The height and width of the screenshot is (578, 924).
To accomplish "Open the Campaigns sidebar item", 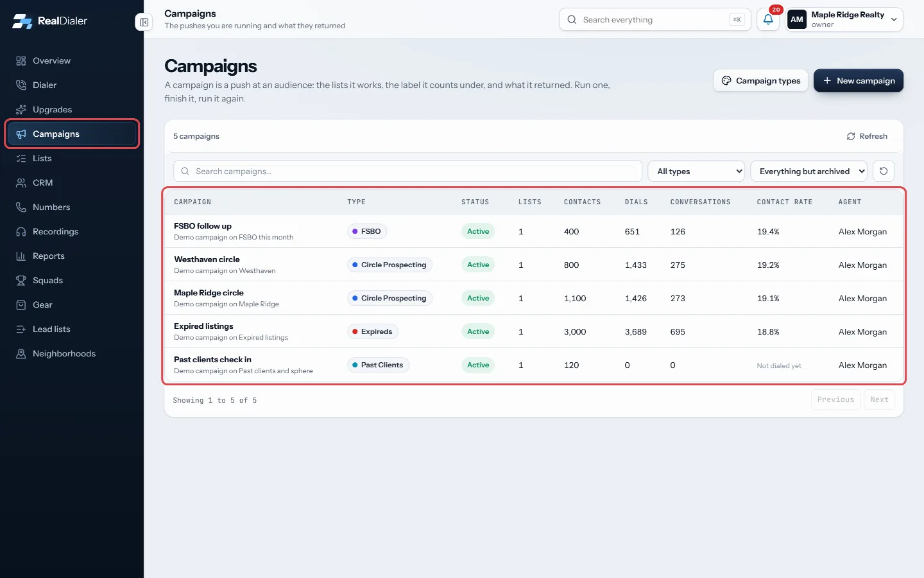I will (x=72, y=134).
